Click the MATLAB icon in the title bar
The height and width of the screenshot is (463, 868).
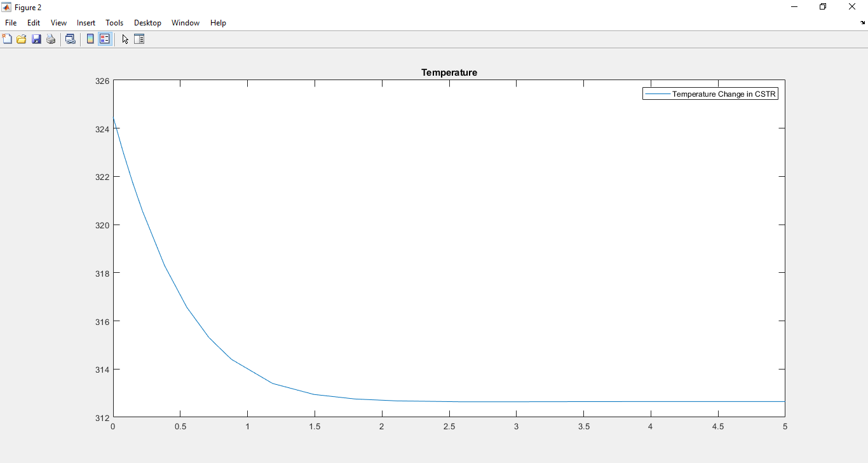5,7
